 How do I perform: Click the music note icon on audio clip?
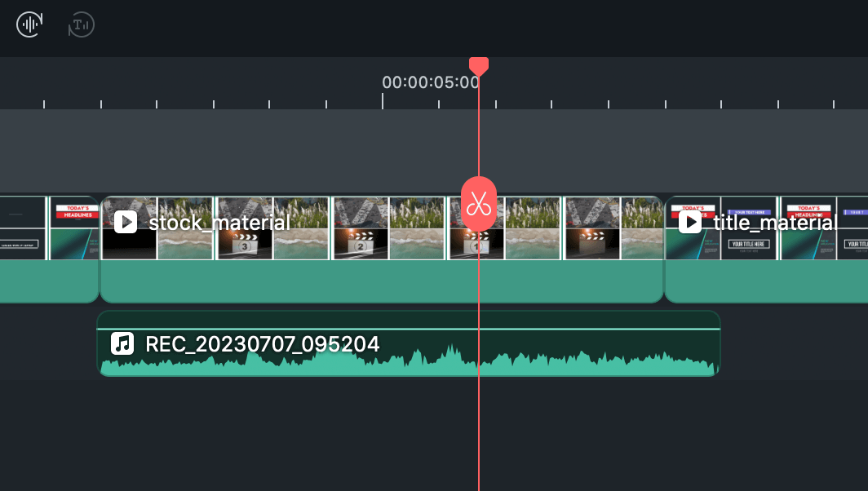tap(122, 343)
